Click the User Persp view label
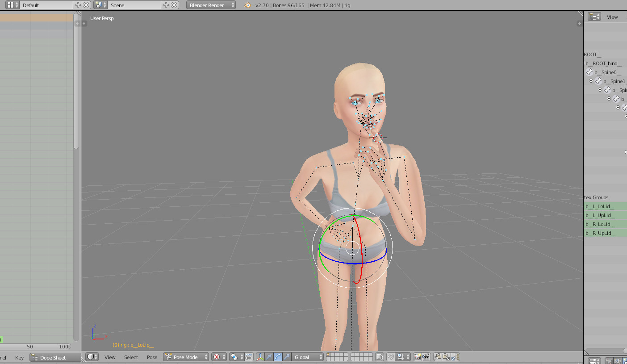Screen dimensions: 627x364 102,18
